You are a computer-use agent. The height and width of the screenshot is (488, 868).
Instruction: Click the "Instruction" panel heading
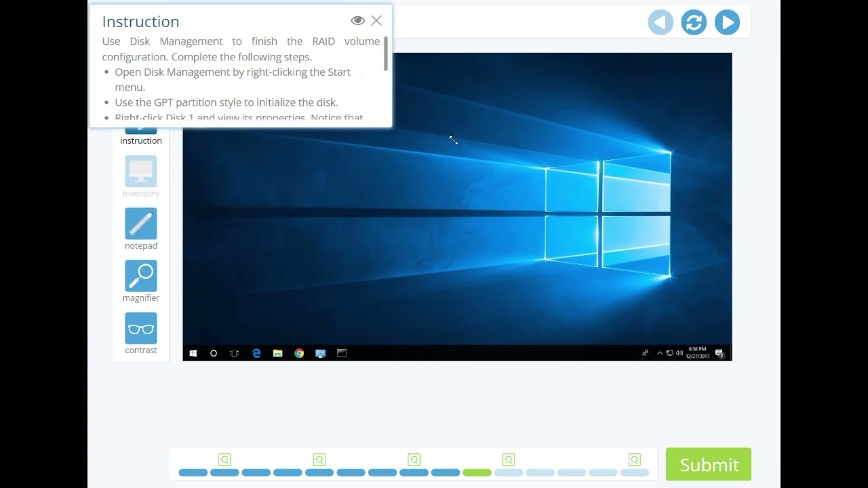tap(140, 22)
